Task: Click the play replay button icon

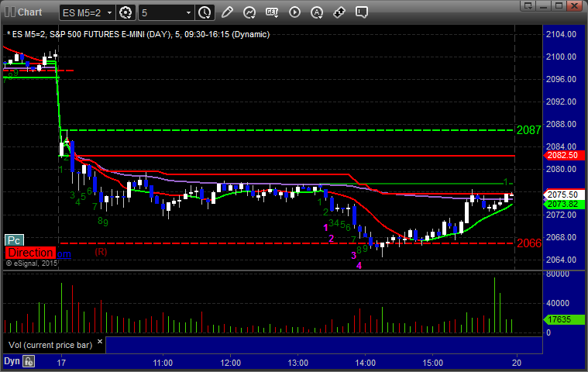Action: [x=294, y=12]
